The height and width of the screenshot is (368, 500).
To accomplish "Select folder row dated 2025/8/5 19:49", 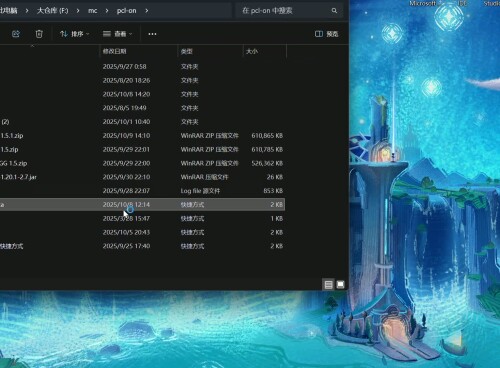I will pos(142,108).
